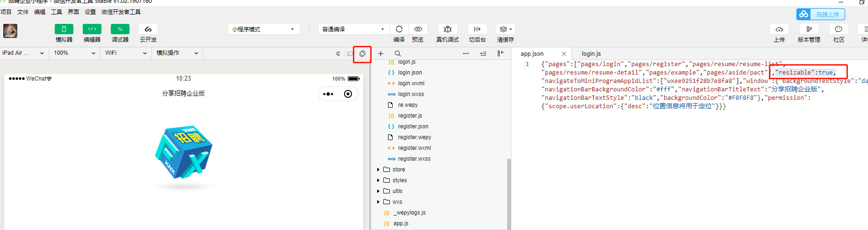Click the plus icon to add file
Screen dimensions: 868x230
(x=380, y=54)
